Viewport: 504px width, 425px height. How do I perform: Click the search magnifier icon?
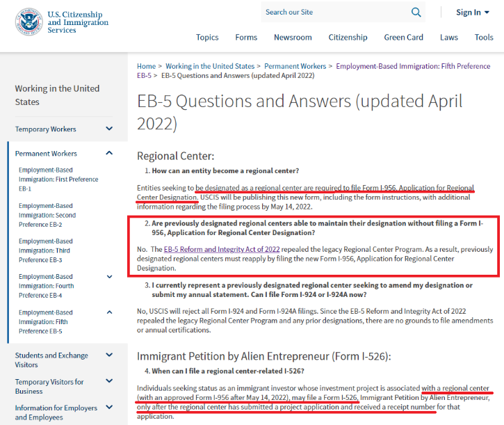pos(416,12)
